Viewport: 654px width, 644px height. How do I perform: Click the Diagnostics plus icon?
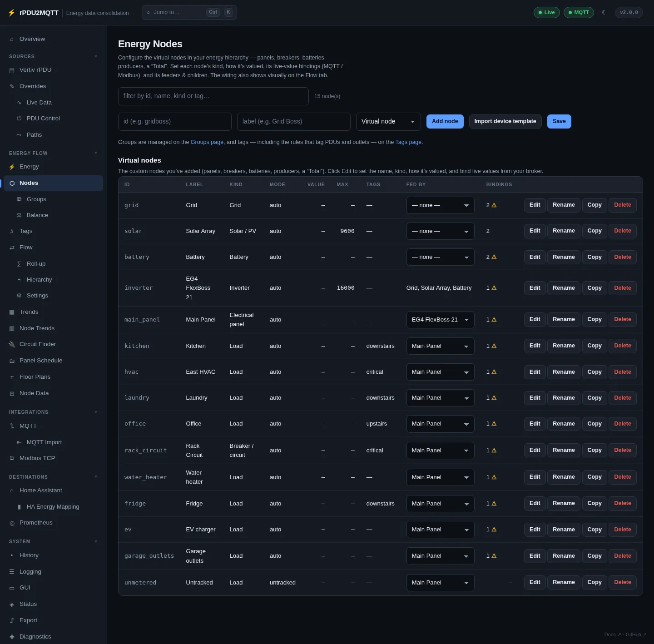coord(12,637)
